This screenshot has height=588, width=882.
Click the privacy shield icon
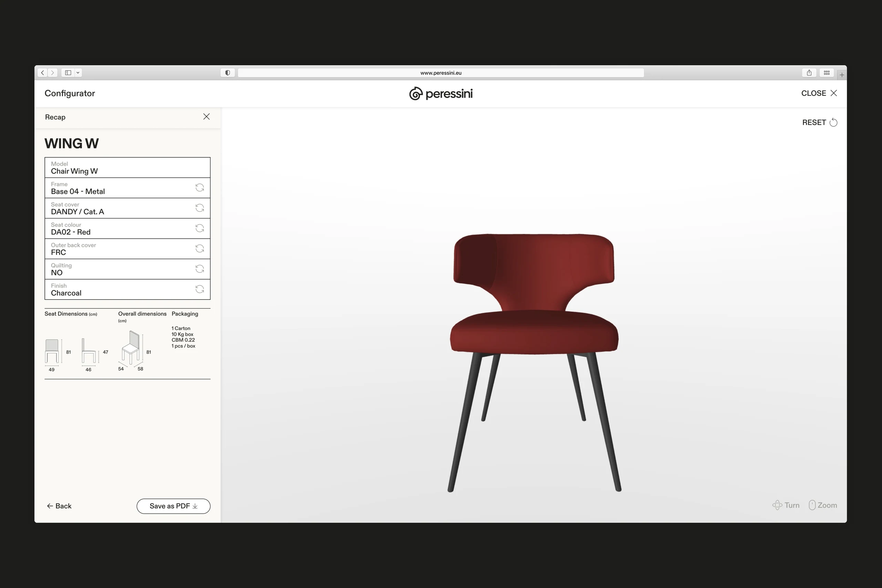point(228,73)
